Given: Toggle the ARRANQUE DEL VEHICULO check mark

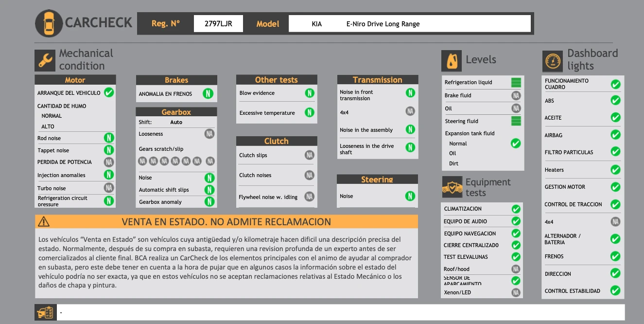Looking at the screenshot, I should [x=109, y=92].
